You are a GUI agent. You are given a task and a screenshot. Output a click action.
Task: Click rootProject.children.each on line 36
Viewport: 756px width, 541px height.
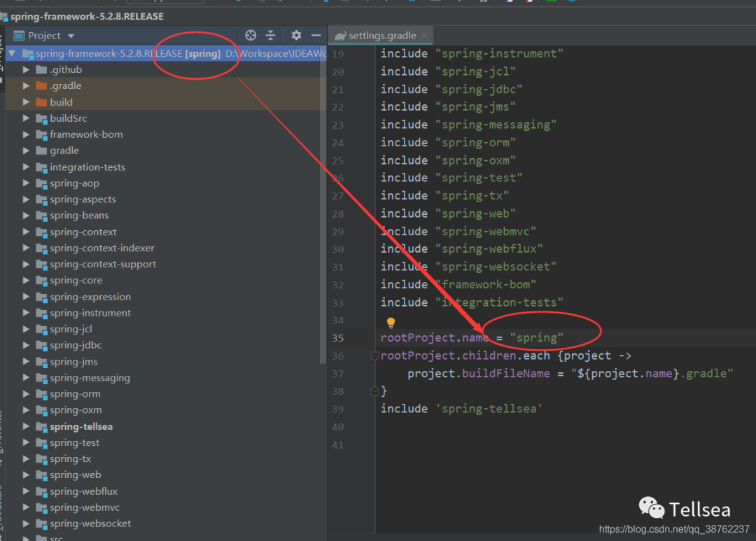[x=465, y=356]
